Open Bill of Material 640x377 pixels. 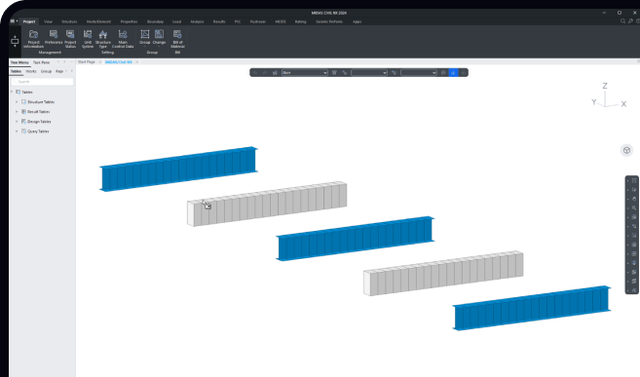tap(177, 39)
